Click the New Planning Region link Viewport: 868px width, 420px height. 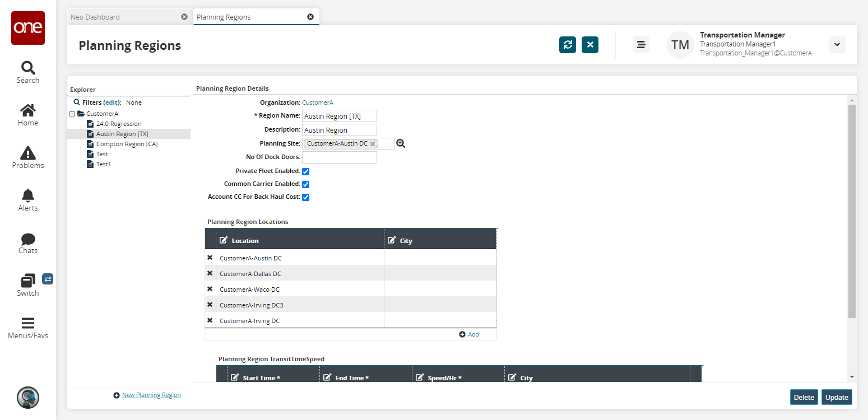click(151, 395)
